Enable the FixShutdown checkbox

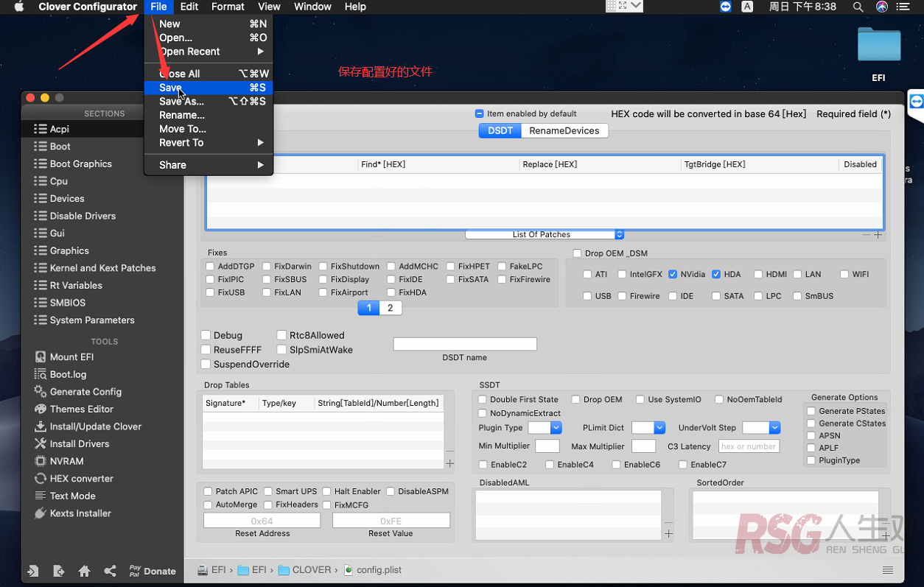coord(323,267)
